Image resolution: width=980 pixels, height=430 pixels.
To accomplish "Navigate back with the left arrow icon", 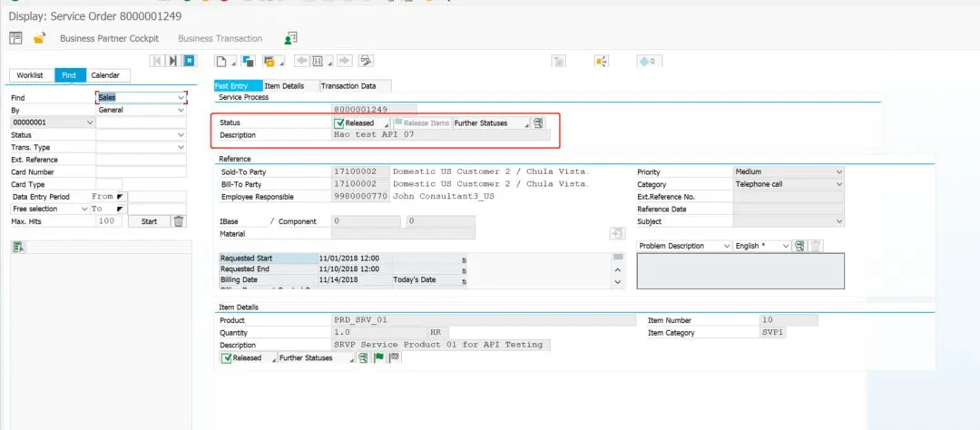I will 302,61.
